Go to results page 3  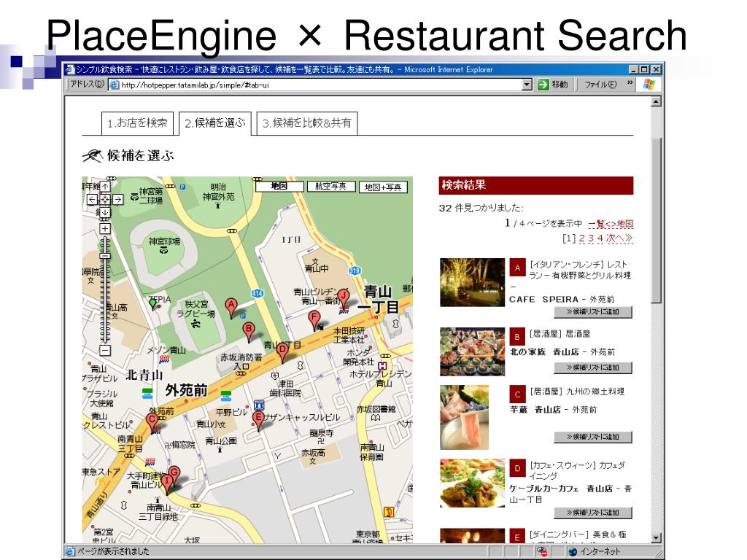point(591,238)
